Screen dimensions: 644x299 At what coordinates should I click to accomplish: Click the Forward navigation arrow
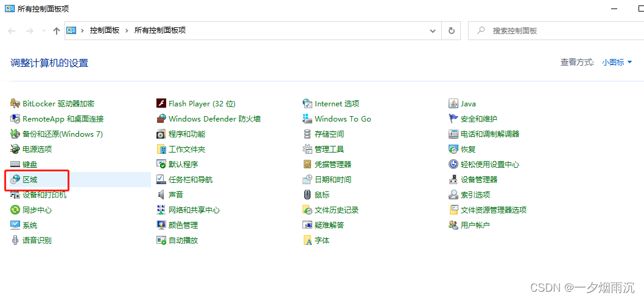[30, 31]
